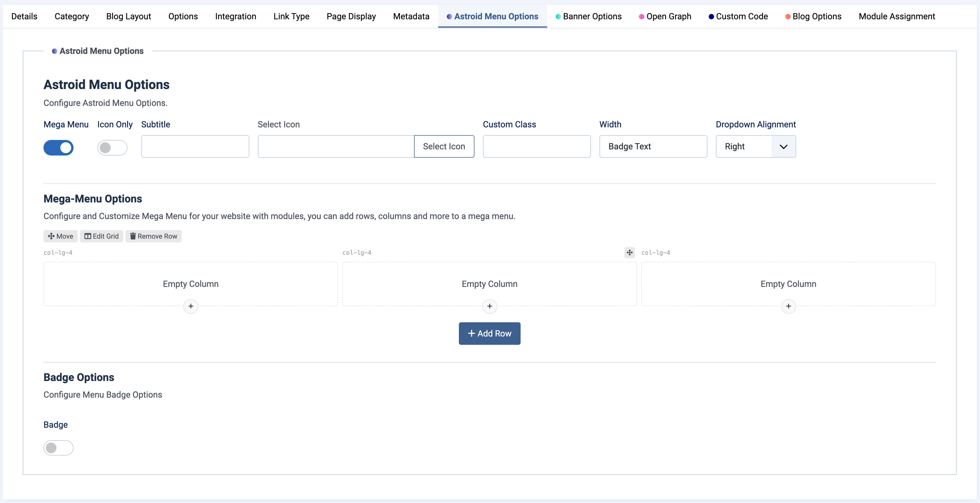
Task: Click the Move row button
Action: (60, 236)
